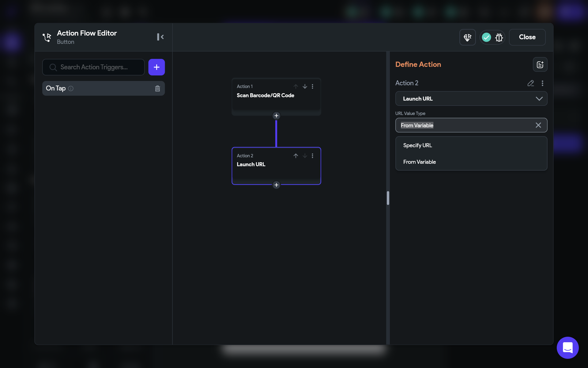The image size is (588, 368).
Task: Expand the Launch URL action type dropdown
Action: pyautogui.click(x=471, y=99)
